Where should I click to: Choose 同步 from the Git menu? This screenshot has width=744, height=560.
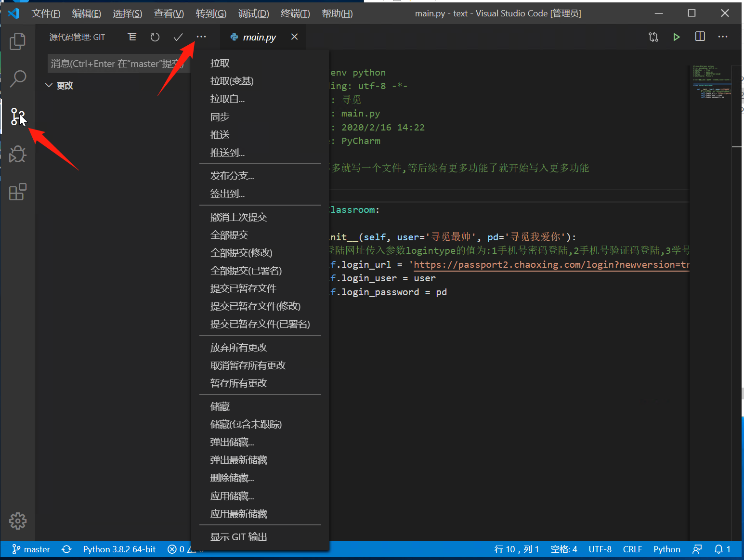tap(260, 117)
